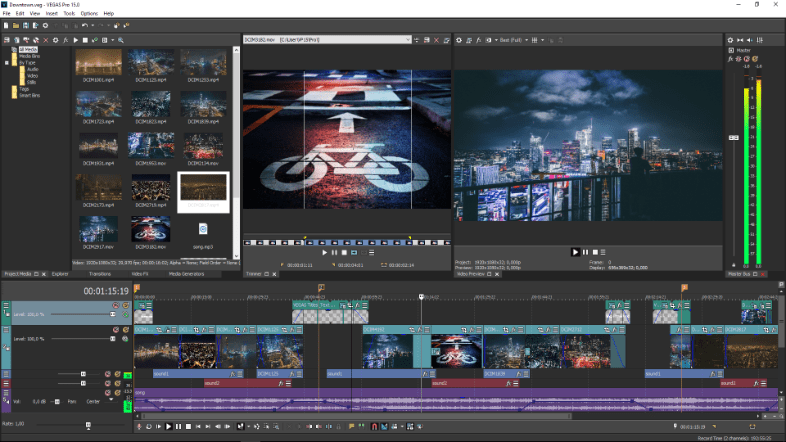The width and height of the screenshot is (786, 442).
Task: Solo the second video track
Action: click(126, 329)
